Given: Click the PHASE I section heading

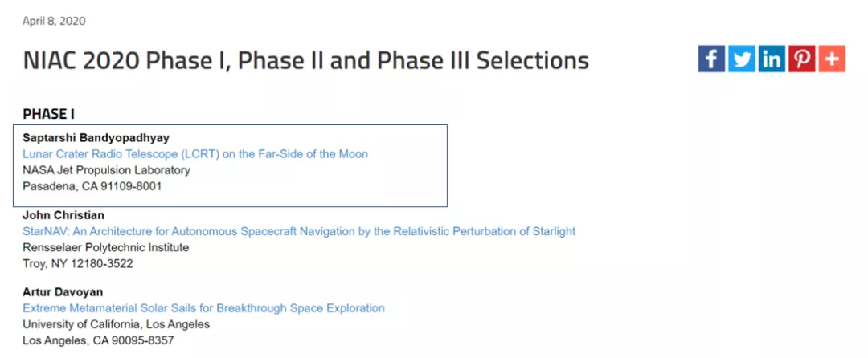Looking at the screenshot, I should 49,114.
